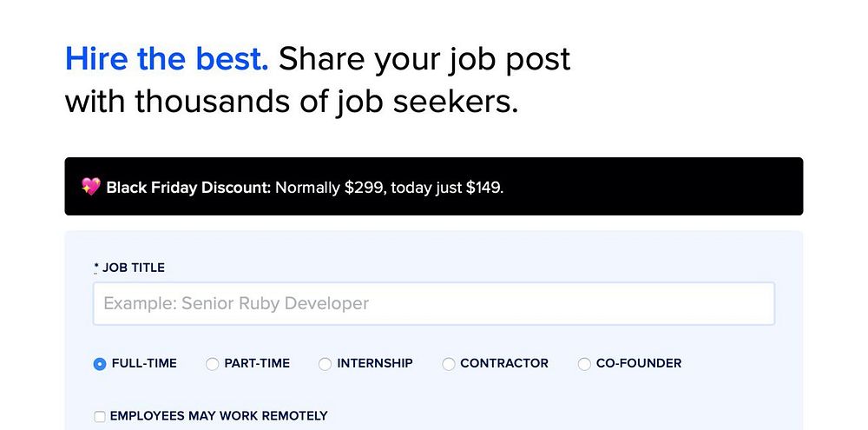Click the required asterisk beside Job Title
868x430 pixels.
point(96,268)
